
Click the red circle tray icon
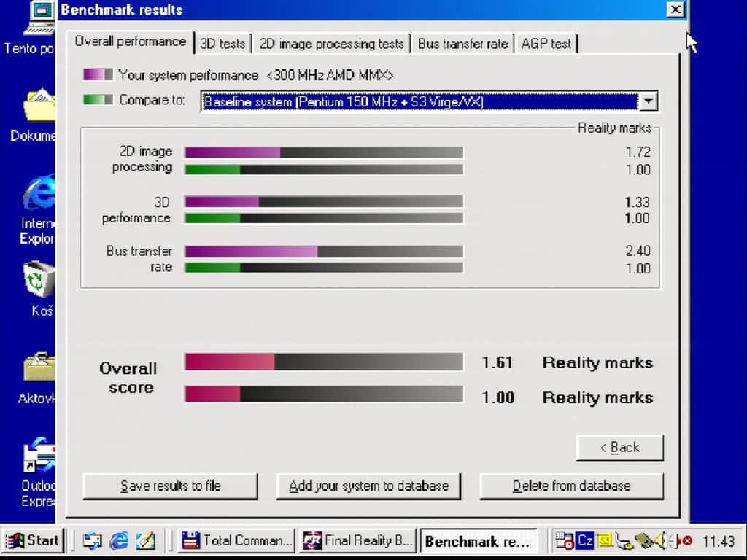[x=686, y=541]
